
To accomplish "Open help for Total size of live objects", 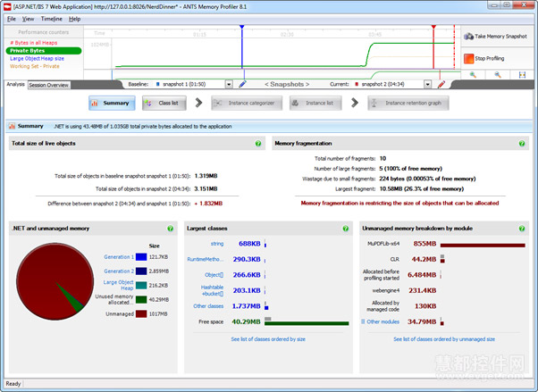I will pos(258,144).
